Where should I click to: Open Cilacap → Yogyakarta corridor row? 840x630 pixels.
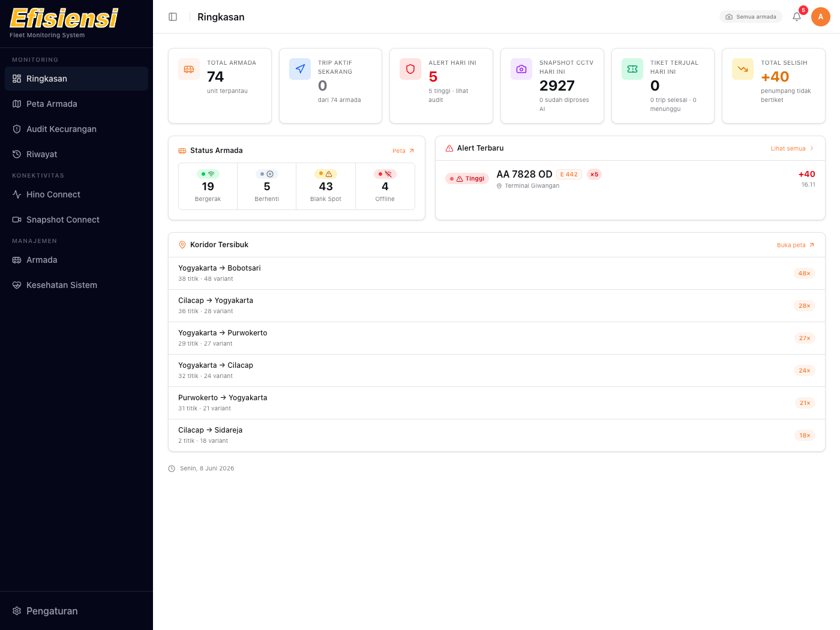tap(497, 306)
